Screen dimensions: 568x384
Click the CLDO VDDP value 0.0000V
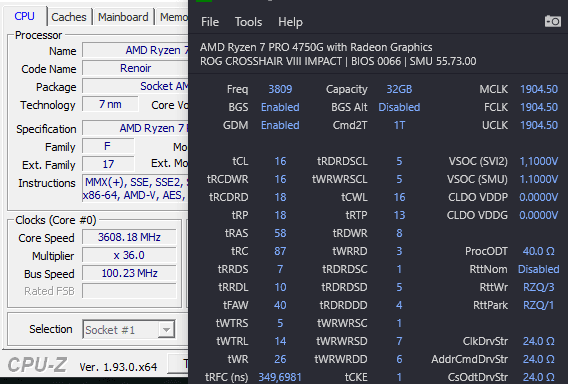pyautogui.click(x=539, y=197)
